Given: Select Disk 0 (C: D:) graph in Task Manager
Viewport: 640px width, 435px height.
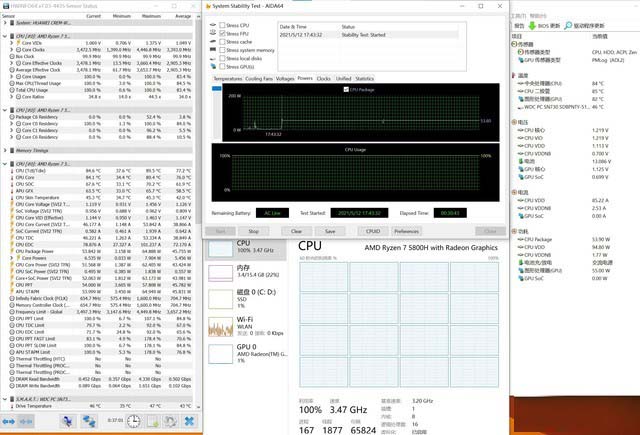Looking at the screenshot, I should [220, 299].
